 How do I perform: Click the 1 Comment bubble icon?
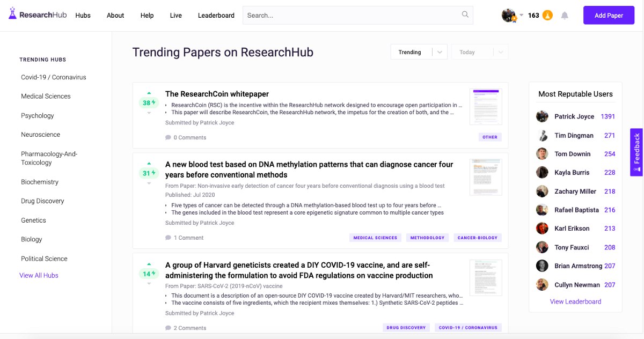168,238
